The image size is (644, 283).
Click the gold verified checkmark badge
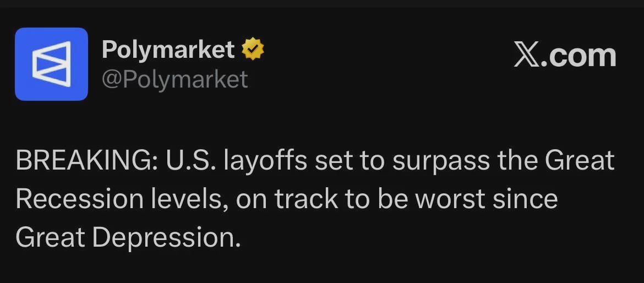point(253,50)
